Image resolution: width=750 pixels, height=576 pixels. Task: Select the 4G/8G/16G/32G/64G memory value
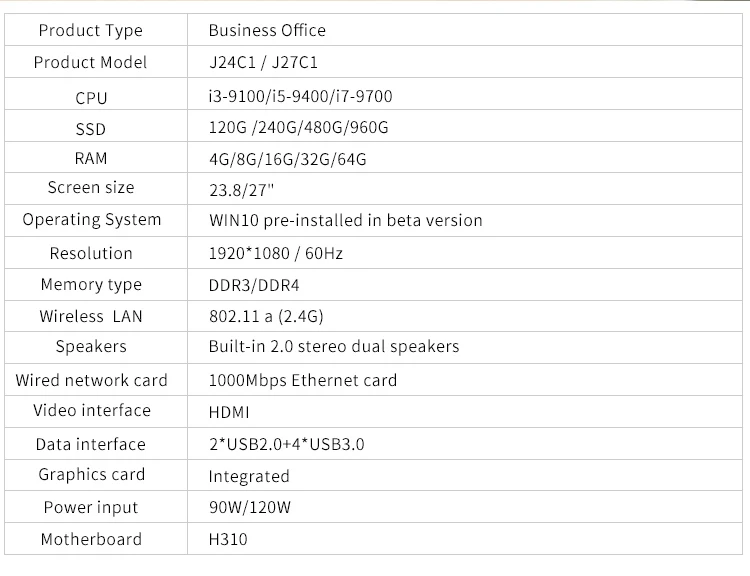tap(287, 159)
